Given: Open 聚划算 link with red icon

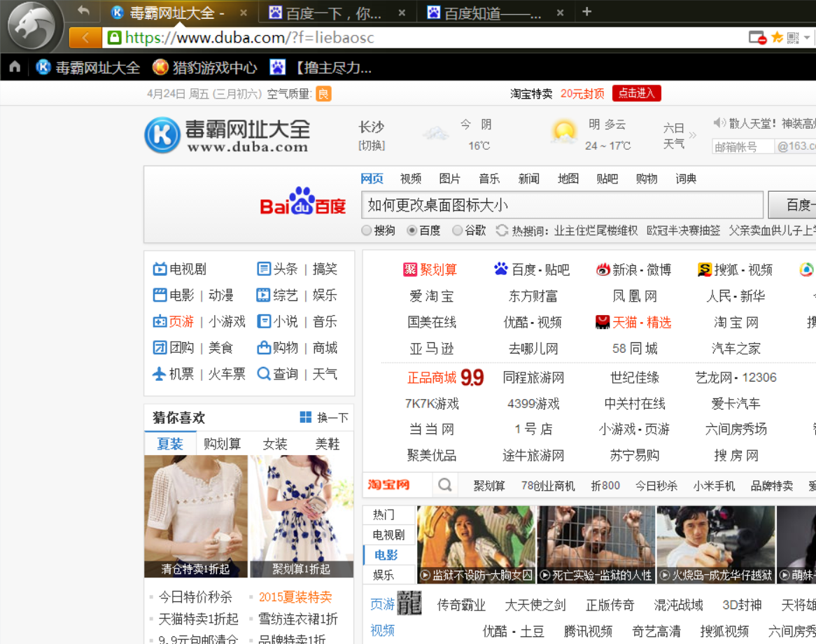Looking at the screenshot, I should tap(430, 269).
